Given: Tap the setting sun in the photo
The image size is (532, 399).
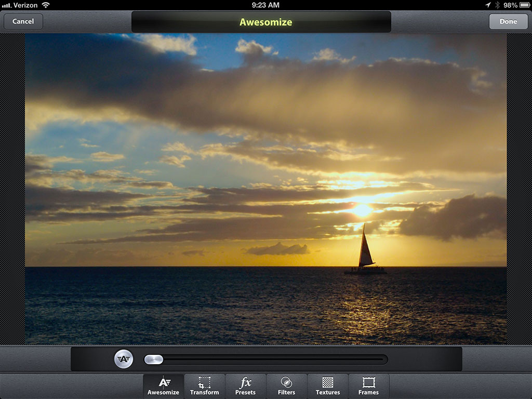Looking at the screenshot, I should [x=362, y=210].
